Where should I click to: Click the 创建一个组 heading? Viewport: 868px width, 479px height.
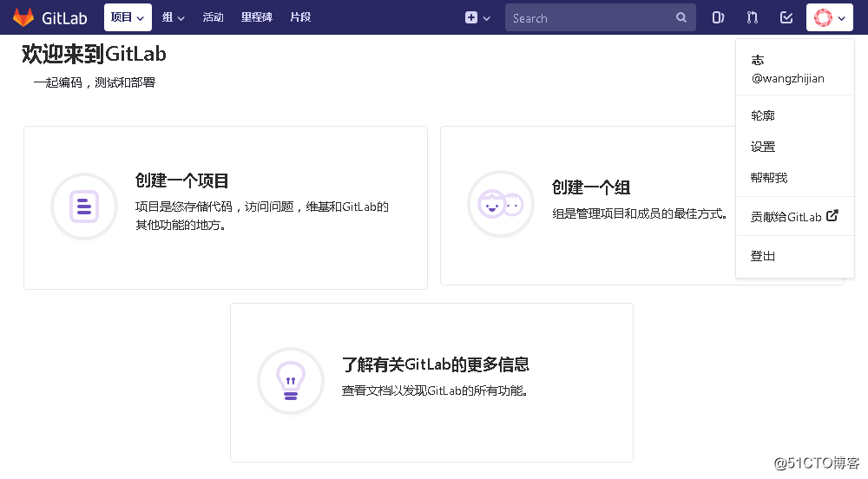click(591, 187)
